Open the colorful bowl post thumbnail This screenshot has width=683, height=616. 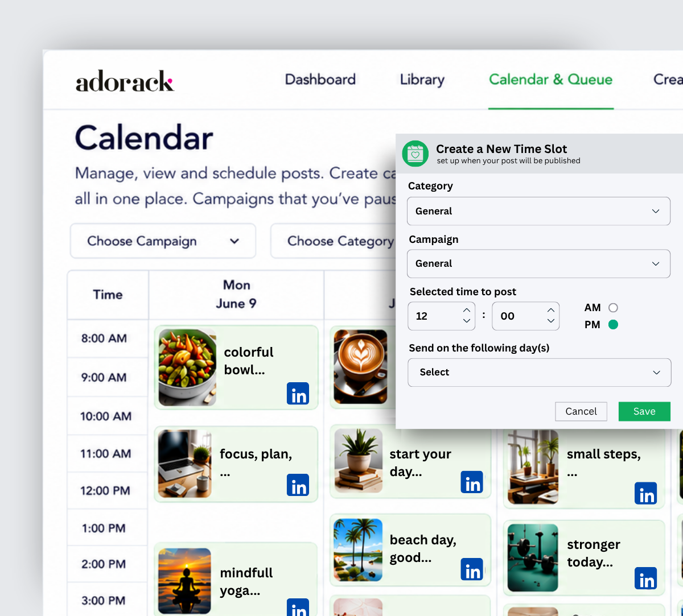click(187, 367)
